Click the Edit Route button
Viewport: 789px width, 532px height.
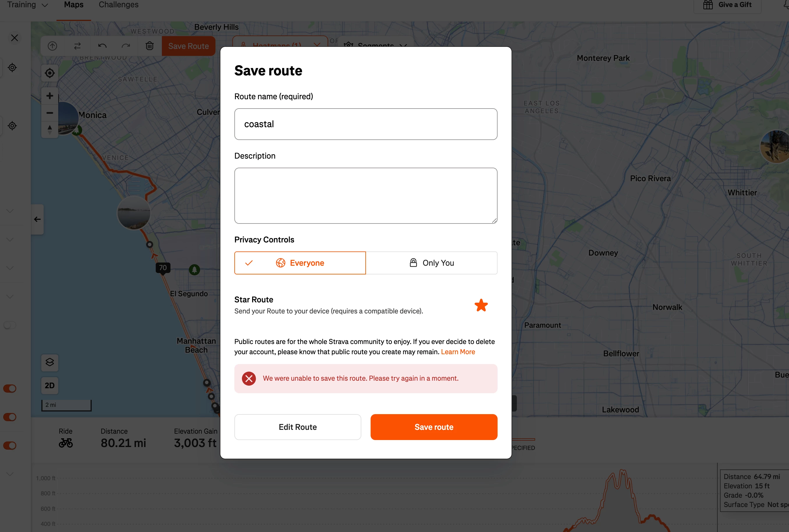[x=298, y=427]
